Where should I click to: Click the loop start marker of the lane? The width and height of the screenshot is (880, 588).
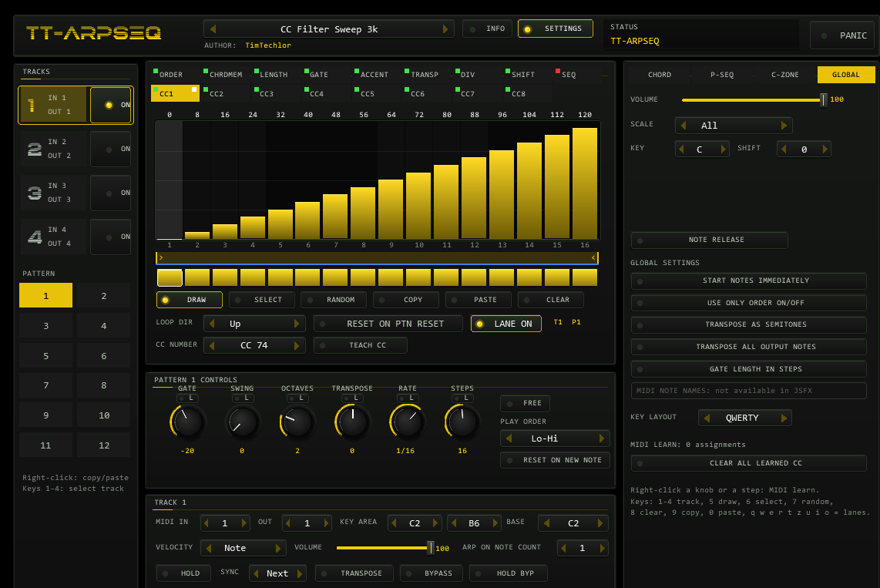tap(160, 257)
